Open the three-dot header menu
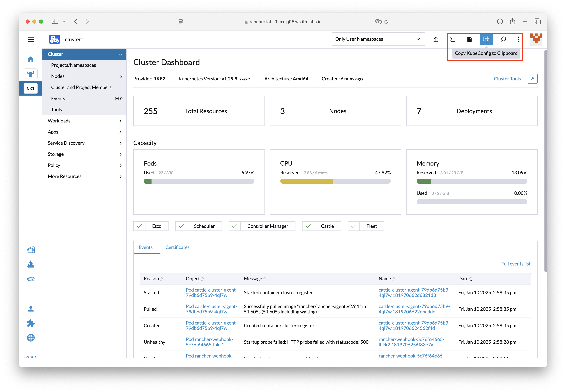 [x=518, y=39]
